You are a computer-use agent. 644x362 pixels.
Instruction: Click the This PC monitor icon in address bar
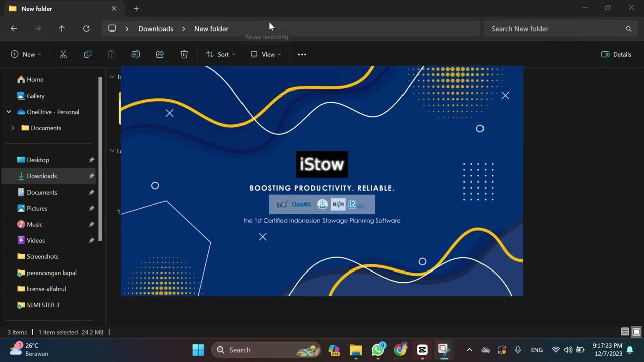[112, 29]
